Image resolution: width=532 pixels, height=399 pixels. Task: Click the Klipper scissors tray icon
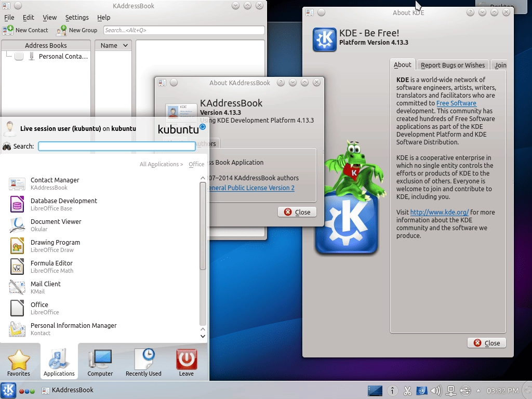(x=407, y=391)
